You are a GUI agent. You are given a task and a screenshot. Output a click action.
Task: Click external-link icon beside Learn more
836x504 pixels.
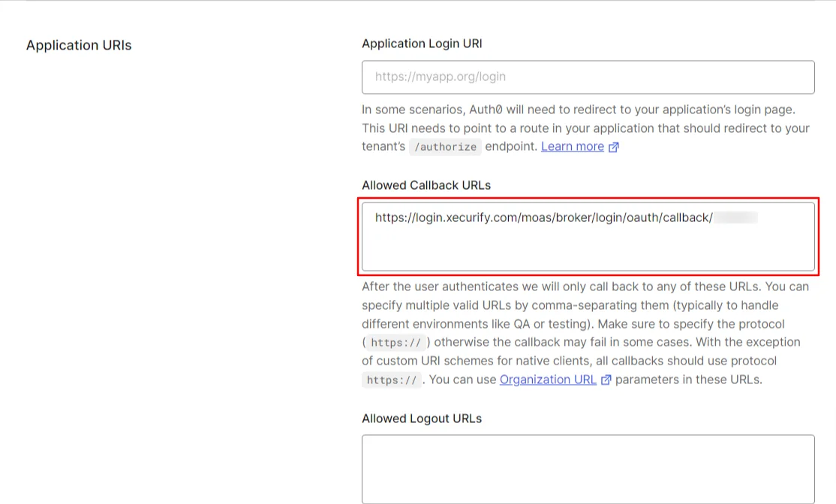[x=613, y=146]
